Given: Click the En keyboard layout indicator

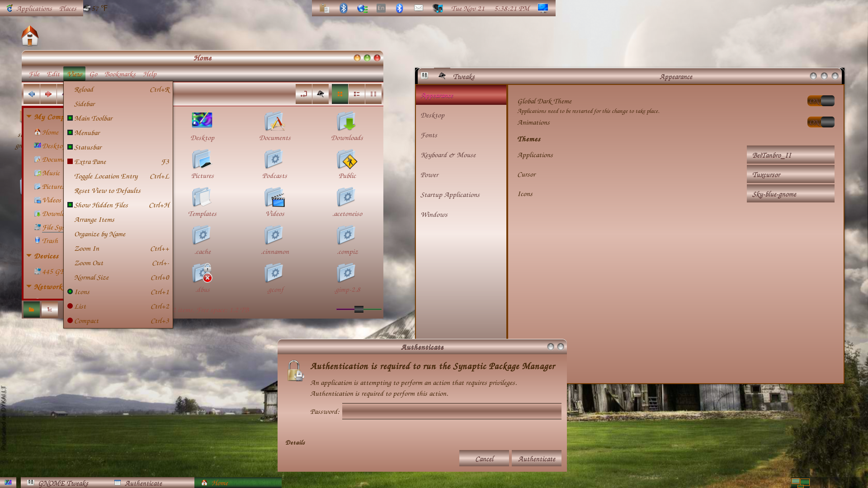Looking at the screenshot, I should [x=381, y=8].
